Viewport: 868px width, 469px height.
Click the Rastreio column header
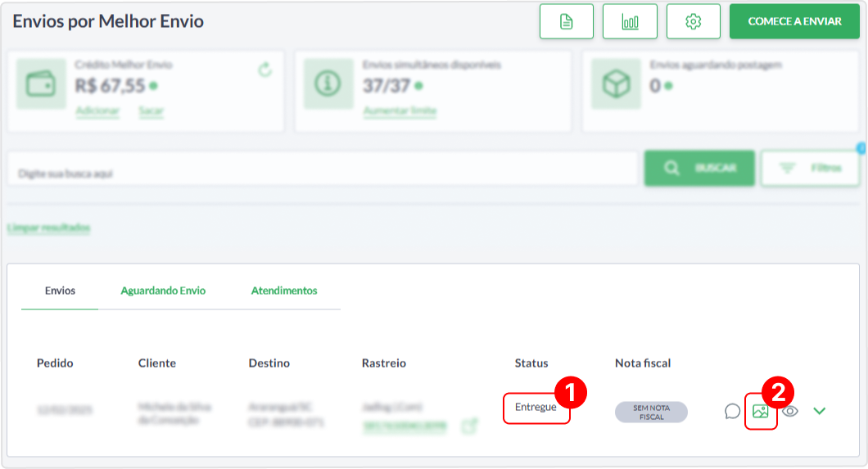pyautogui.click(x=383, y=363)
